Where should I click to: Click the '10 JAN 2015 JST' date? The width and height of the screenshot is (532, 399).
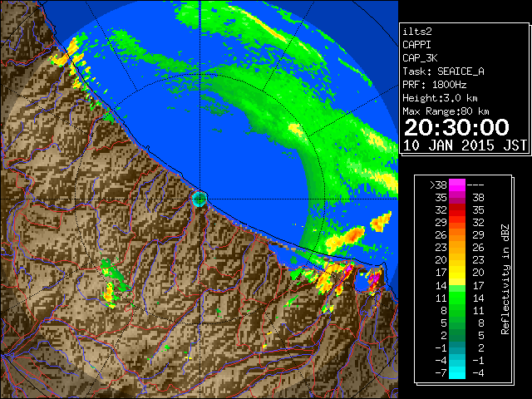(x=465, y=145)
